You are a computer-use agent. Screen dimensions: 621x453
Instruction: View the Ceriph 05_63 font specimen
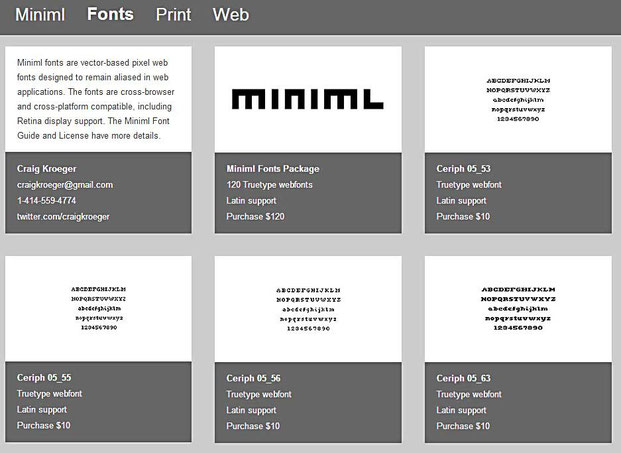click(518, 309)
